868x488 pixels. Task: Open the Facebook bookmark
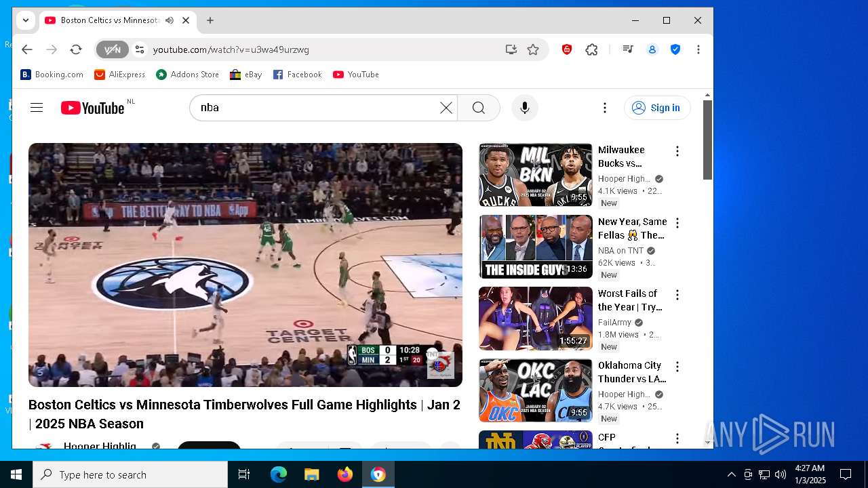pos(298,75)
